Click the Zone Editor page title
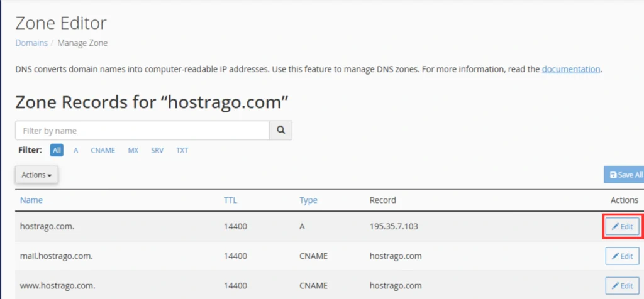Image resolution: width=644 pixels, height=299 pixels. pos(61,23)
